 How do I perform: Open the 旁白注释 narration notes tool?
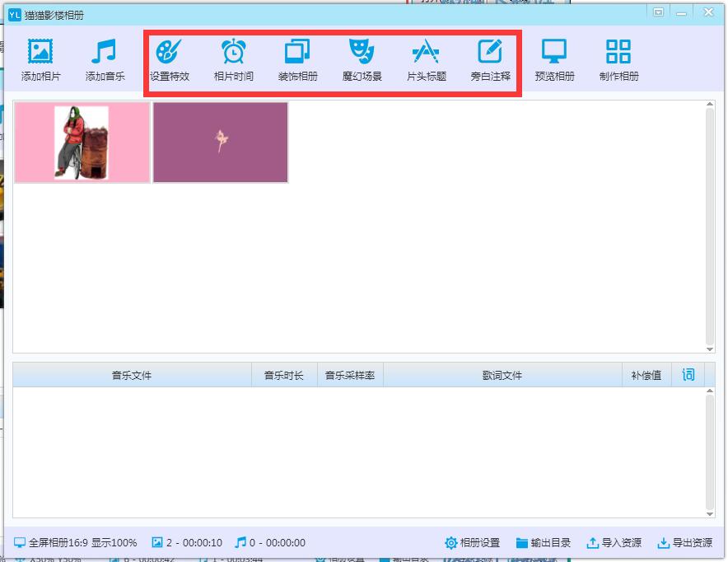pyautogui.click(x=490, y=53)
